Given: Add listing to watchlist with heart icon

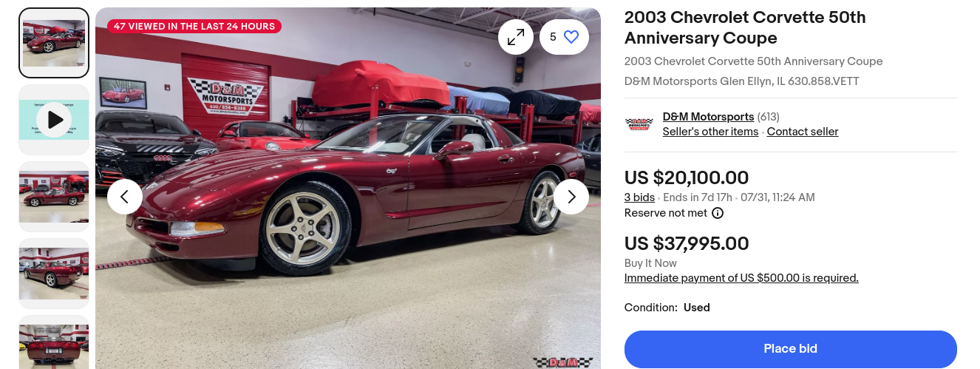Looking at the screenshot, I should click(x=571, y=37).
